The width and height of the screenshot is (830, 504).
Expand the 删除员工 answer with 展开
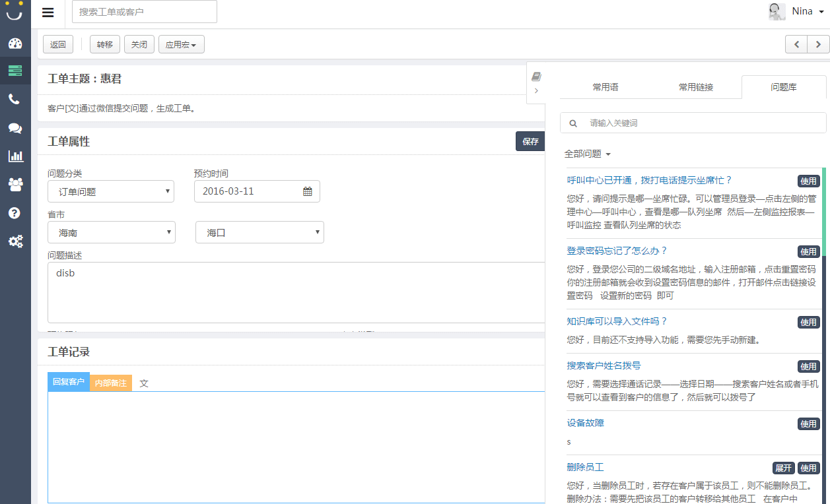[783, 468]
